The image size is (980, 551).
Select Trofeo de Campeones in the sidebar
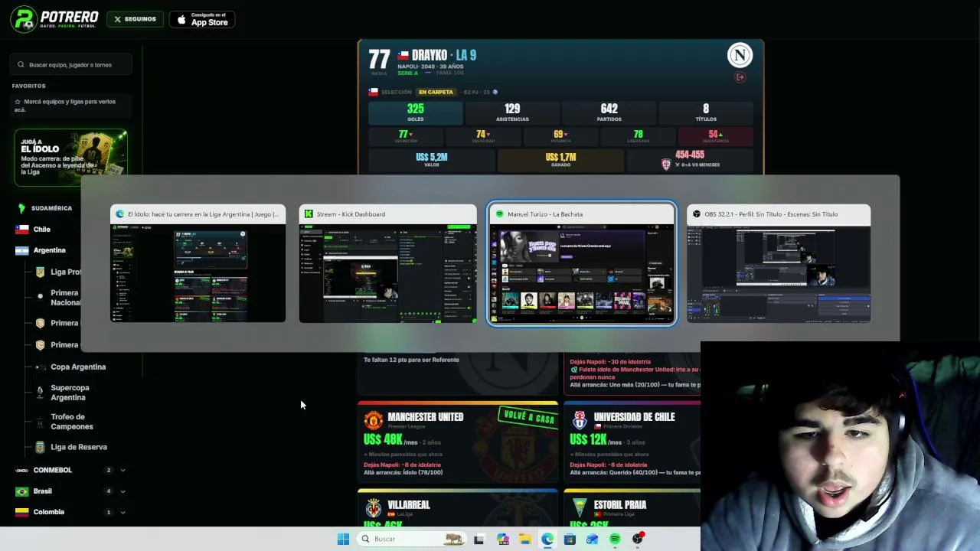tap(72, 422)
